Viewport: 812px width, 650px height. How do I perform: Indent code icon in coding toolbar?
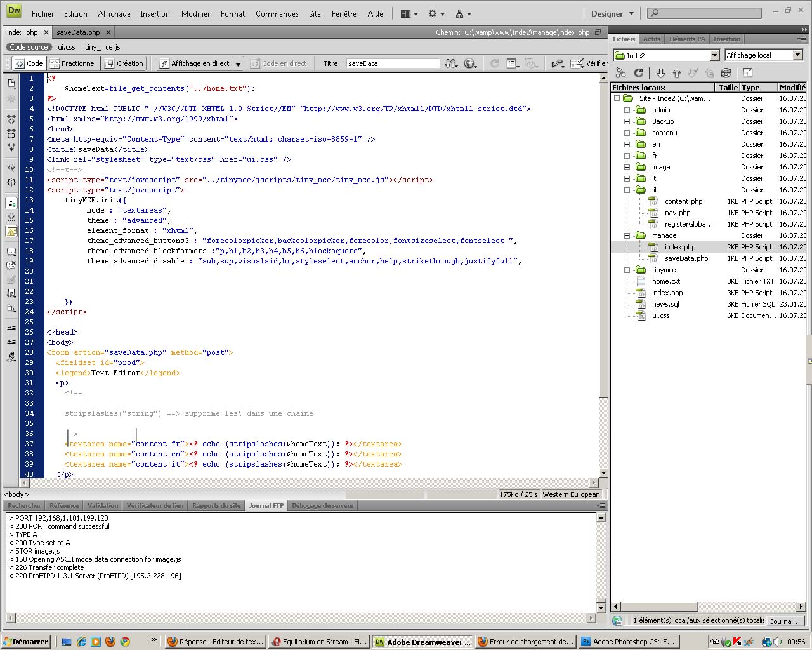[x=11, y=328]
